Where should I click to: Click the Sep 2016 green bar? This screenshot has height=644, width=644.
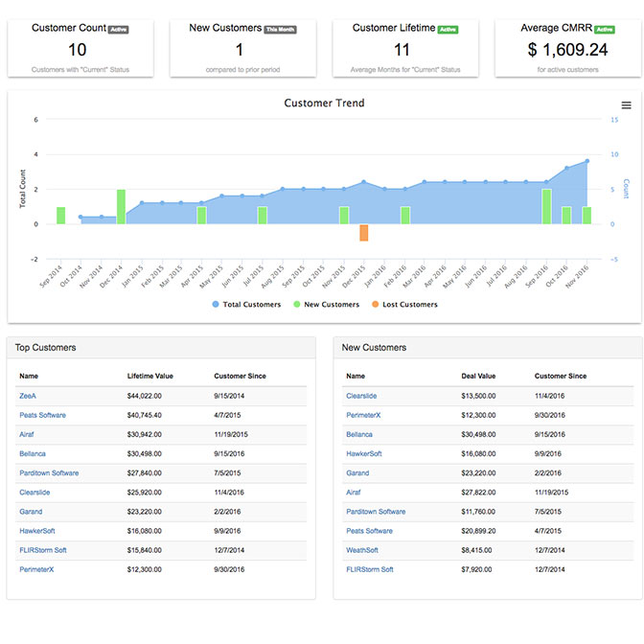(x=546, y=206)
